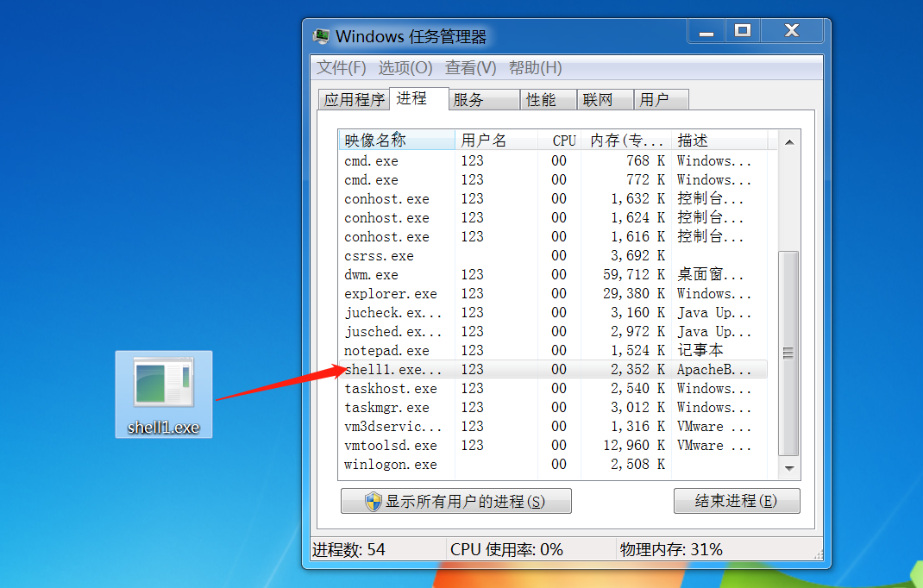Image resolution: width=923 pixels, height=588 pixels.
Task: Select the conhost.exe row with 1,624 K
Action: coord(553,218)
